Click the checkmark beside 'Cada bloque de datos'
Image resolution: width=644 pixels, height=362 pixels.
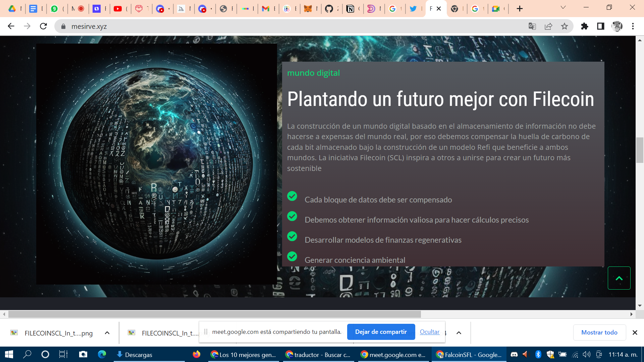click(x=292, y=196)
